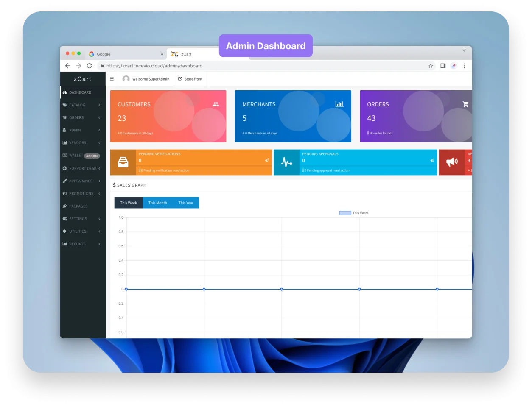532x407 pixels.
Task: Open the Wallet ADDON sidebar item
Action: 83,156
